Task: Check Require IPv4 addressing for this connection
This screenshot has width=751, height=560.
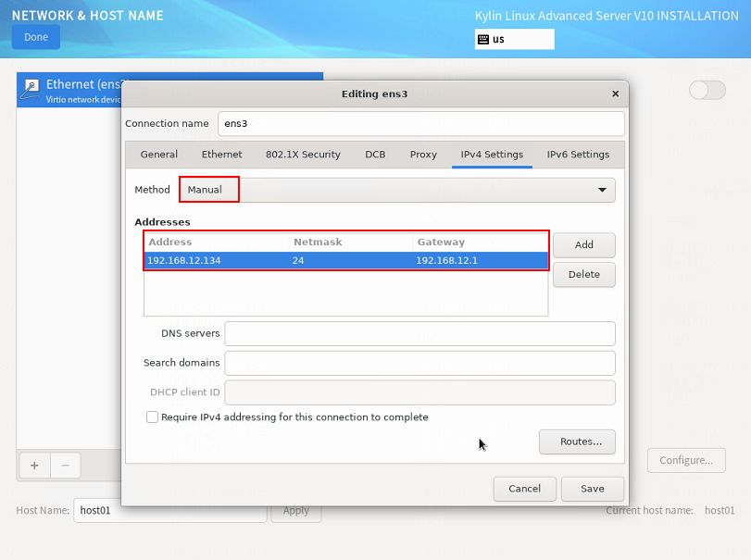Action: click(x=152, y=417)
